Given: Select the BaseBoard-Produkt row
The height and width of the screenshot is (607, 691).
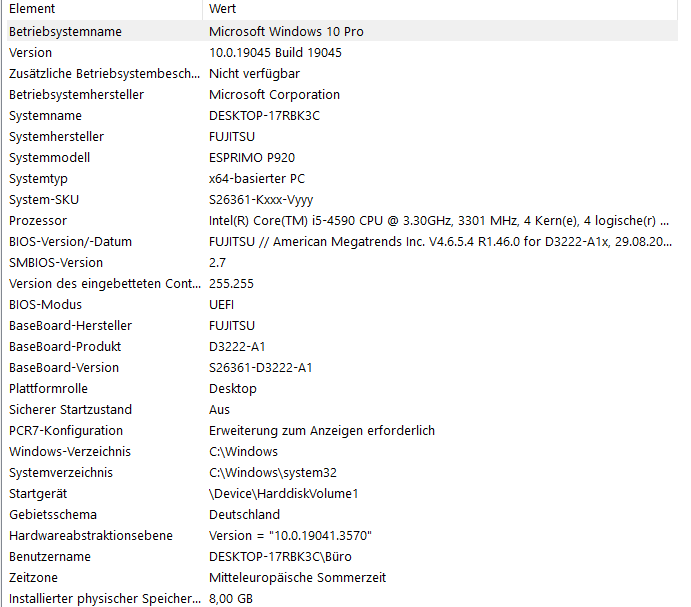Looking at the screenshot, I should coord(342,347).
